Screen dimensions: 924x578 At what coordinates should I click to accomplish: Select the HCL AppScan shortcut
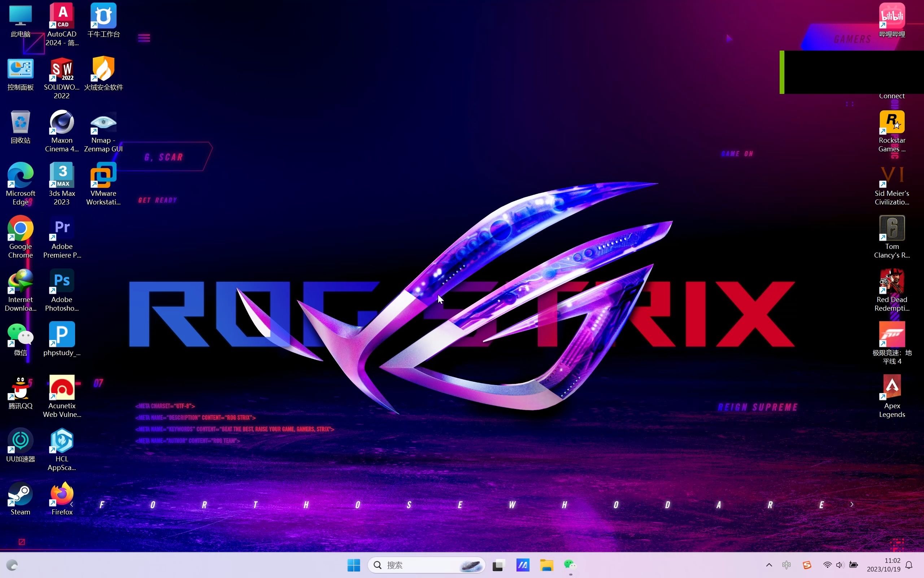point(61,449)
